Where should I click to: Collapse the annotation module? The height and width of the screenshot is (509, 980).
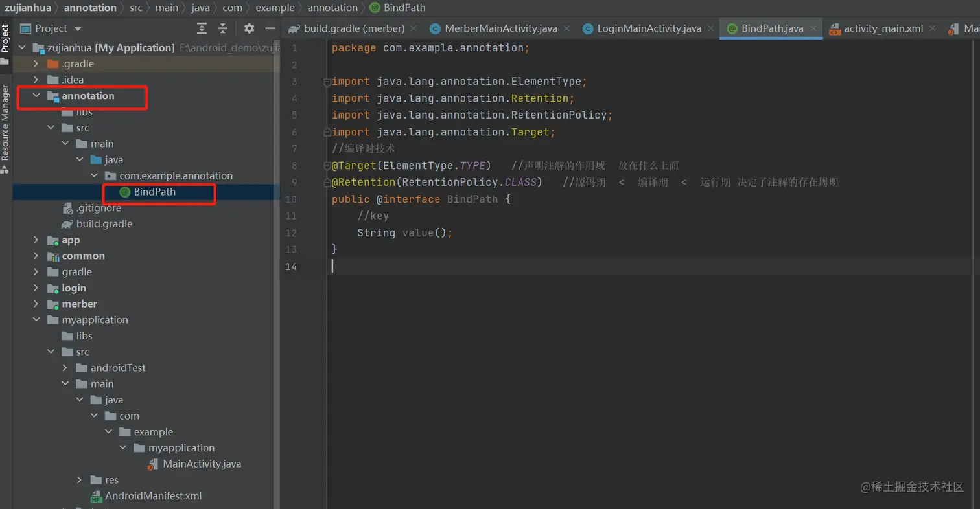pos(37,96)
